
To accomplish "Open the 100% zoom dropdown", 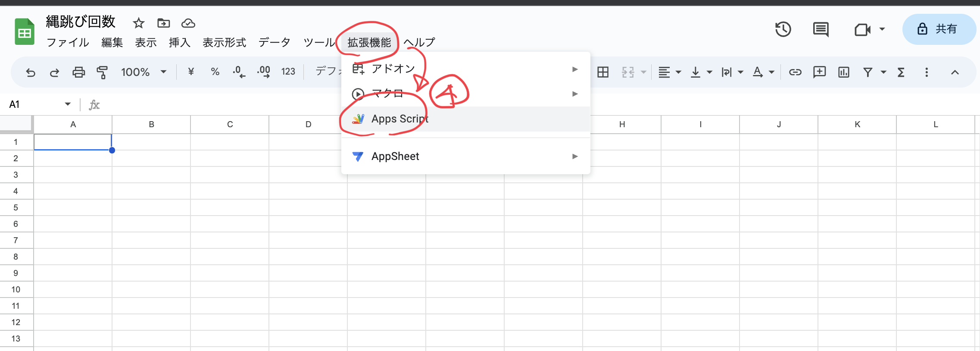I will (144, 72).
